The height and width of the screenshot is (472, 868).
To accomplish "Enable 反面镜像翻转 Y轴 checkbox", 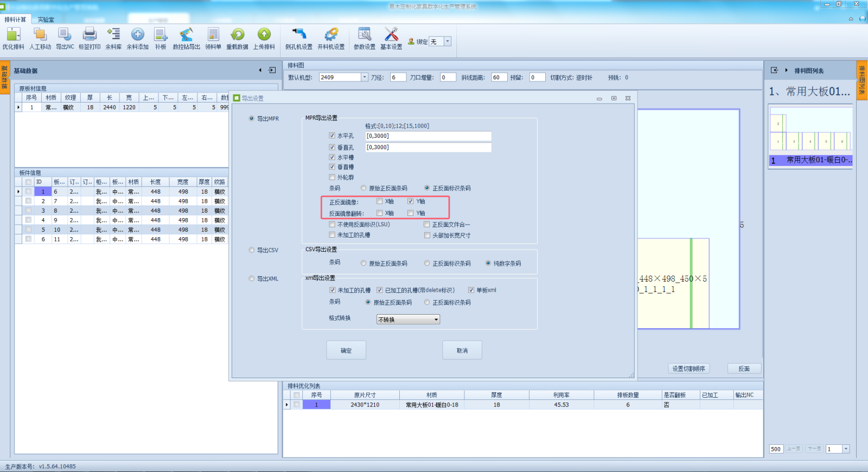I will 411,213.
